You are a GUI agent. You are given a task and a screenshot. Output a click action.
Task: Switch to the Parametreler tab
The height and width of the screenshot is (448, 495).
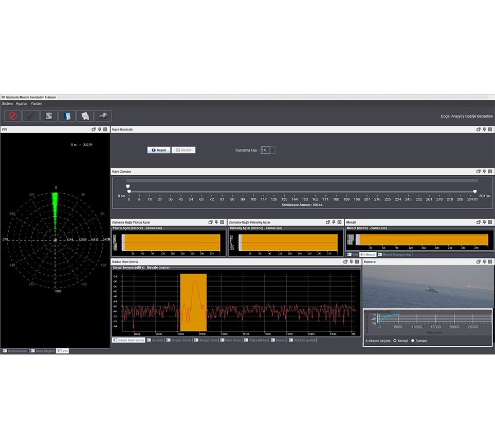point(14,351)
